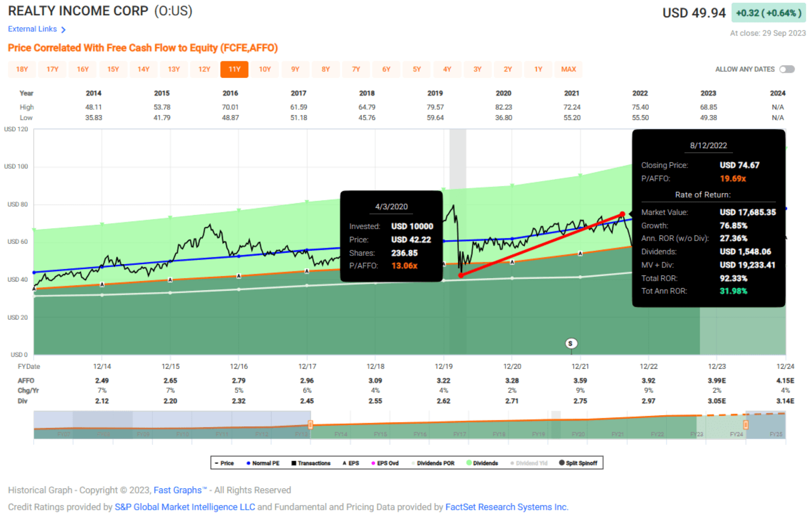Select the 17Y time range tab
Image resolution: width=812 pixels, height=517 pixels.
point(52,69)
